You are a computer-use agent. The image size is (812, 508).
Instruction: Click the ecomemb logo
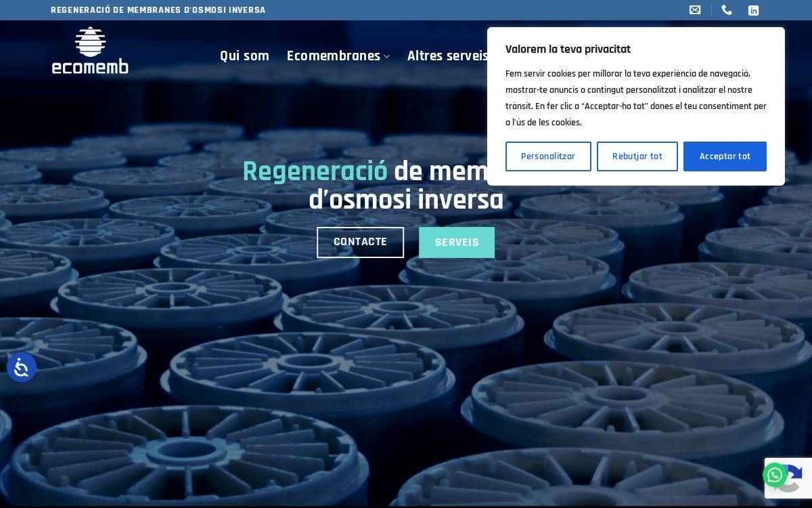(90, 50)
